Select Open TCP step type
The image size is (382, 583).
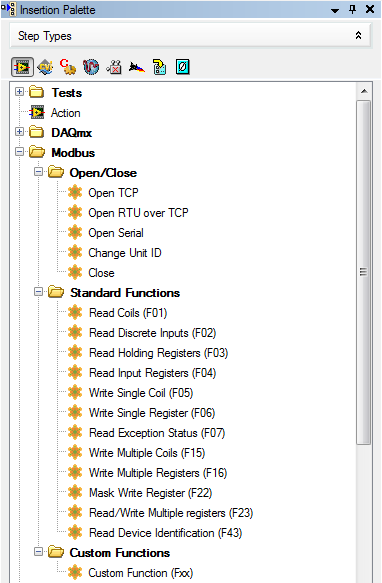[113, 193]
